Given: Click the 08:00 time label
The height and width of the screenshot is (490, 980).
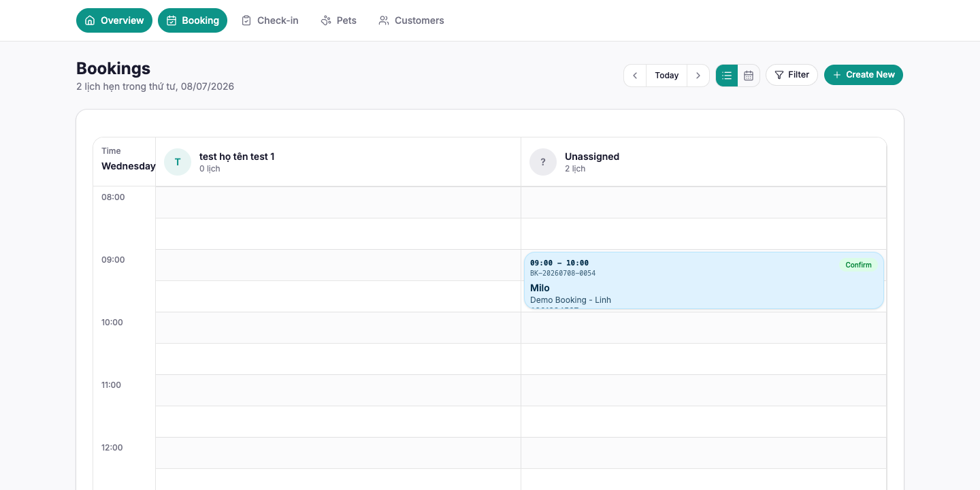Looking at the screenshot, I should (x=113, y=197).
